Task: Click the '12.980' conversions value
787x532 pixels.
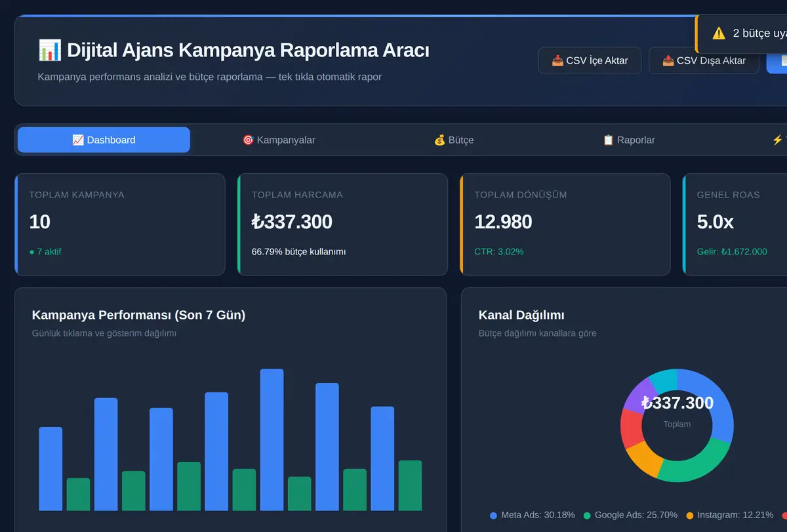Action: click(x=503, y=222)
